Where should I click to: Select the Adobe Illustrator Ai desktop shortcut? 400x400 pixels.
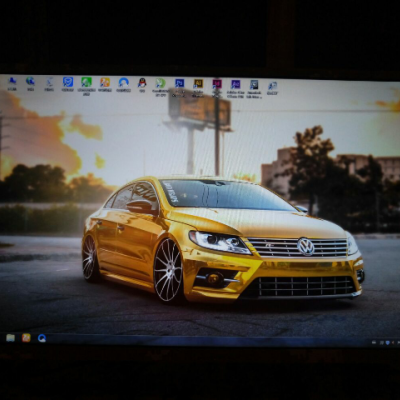click(x=198, y=88)
